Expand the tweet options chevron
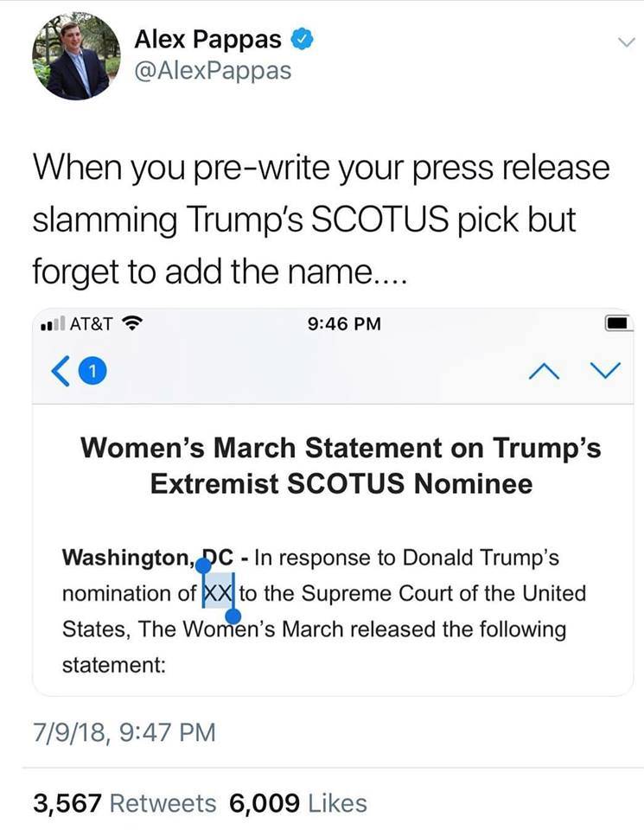 (626, 43)
